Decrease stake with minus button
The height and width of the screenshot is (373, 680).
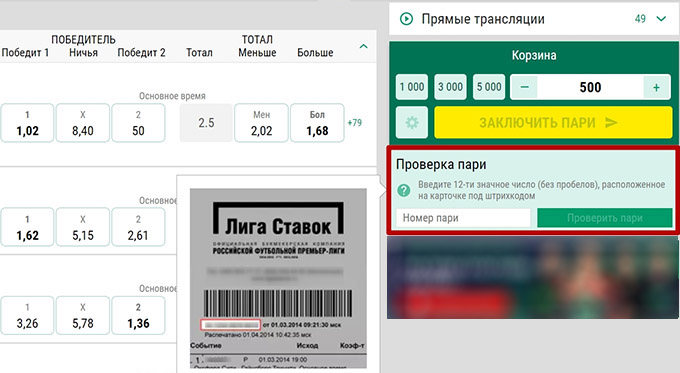tap(524, 87)
